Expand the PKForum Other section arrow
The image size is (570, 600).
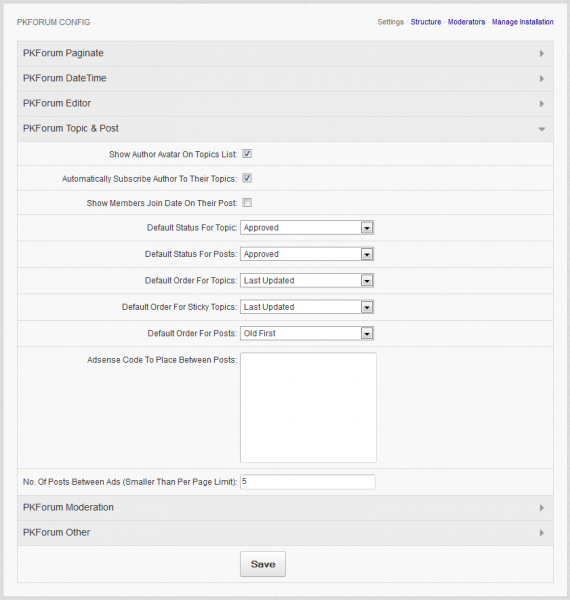tap(542, 533)
